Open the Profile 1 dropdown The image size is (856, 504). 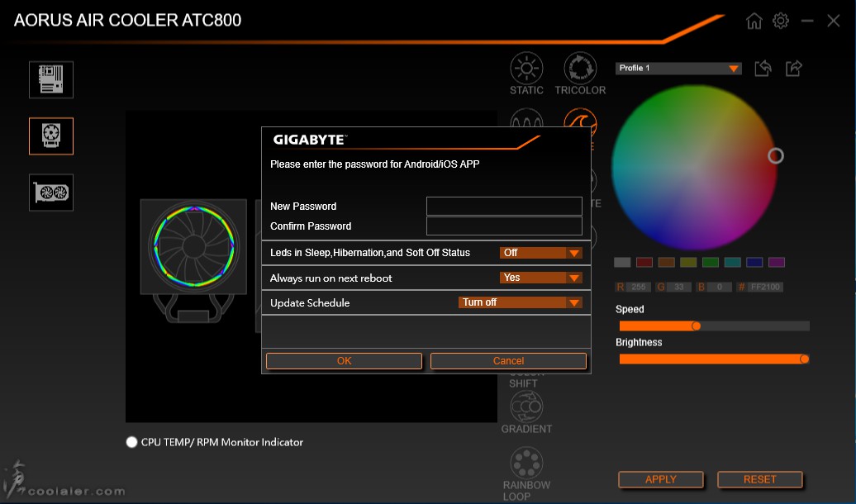pyautogui.click(x=678, y=69)
